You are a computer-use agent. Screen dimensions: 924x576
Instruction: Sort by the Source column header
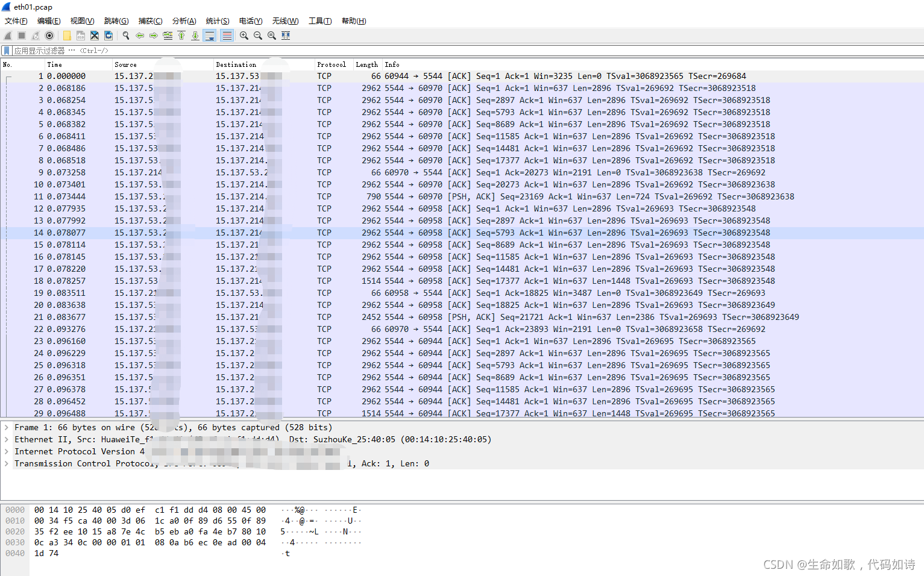(x=163, y=64)
